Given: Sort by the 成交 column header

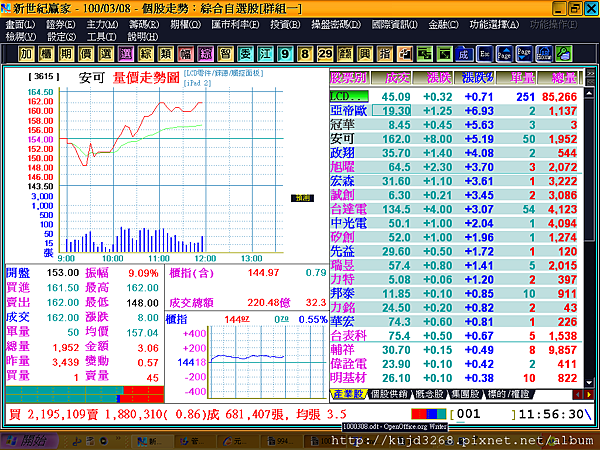Looking at the screenshot, I should [x=391, y=78].
